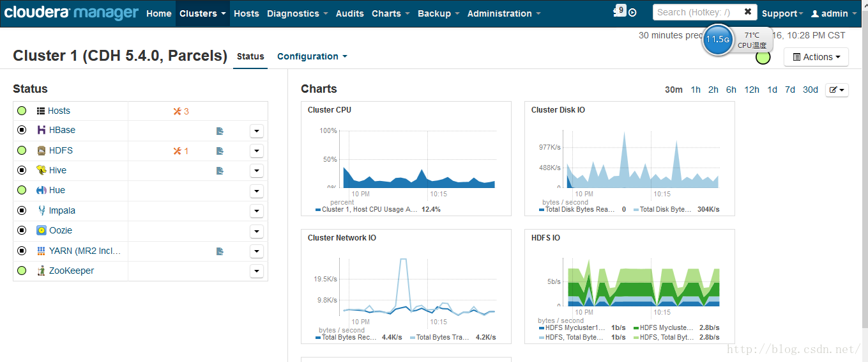Click the Cloudera Manager logo
The width and height of the screenshot is (868, 362).
tap(71, 13)
